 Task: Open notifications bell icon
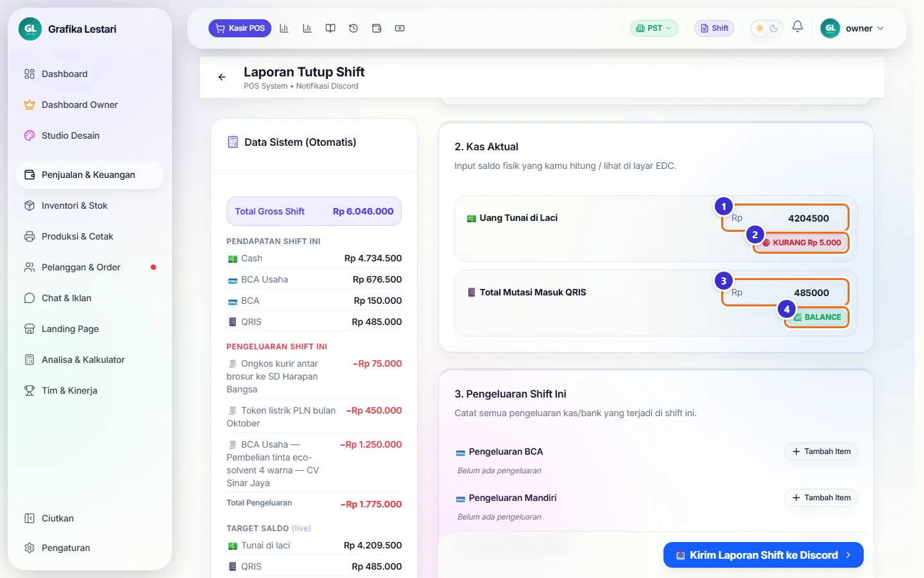pyautogui.click(x=798, y=27)
